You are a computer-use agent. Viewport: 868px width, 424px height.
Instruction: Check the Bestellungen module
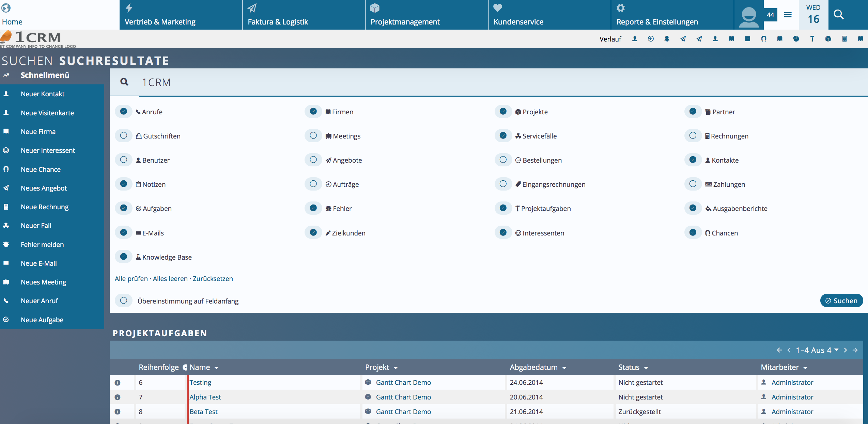pos(503,160)
